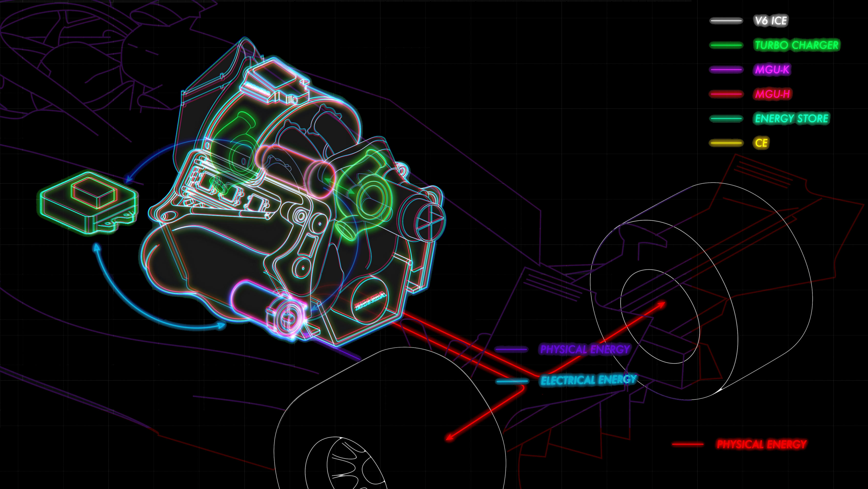868x489 pixels.
Task: Click the V6 ICE legend label
Action: 771,21
